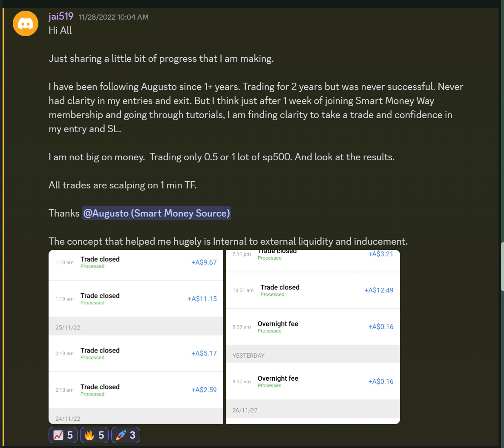504x448 pixels.
Task: Open the jai519 username profile
Action: (61, 16)
